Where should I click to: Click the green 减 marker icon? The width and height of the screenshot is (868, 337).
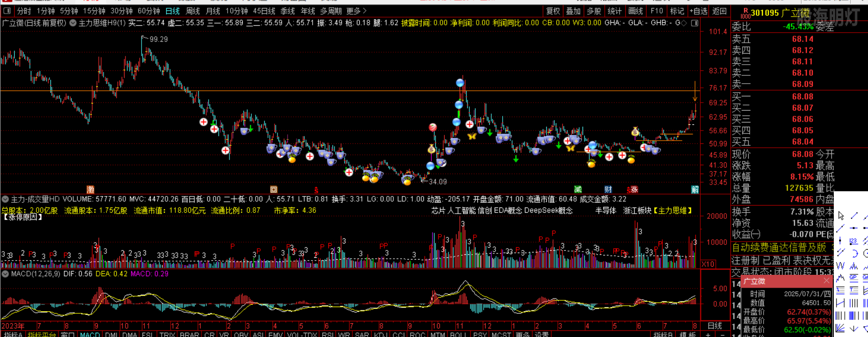click(578, 189)
